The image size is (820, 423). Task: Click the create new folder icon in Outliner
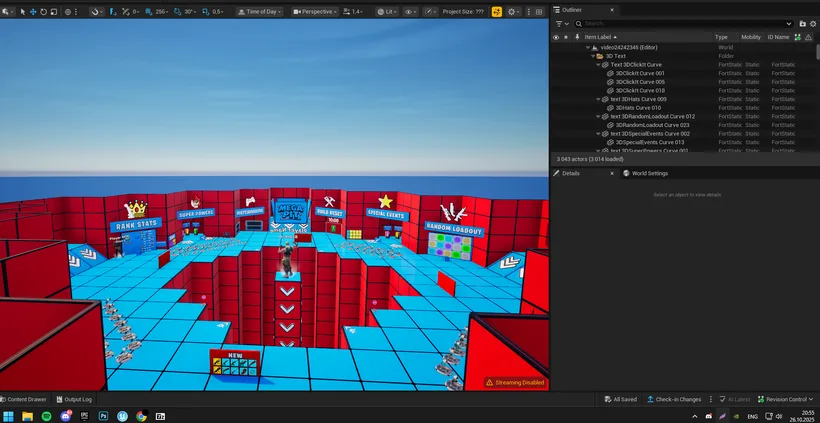pos(802,24)
